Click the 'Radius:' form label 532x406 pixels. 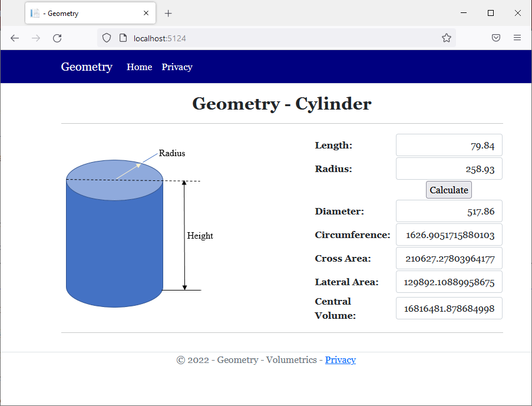point(333,169)
